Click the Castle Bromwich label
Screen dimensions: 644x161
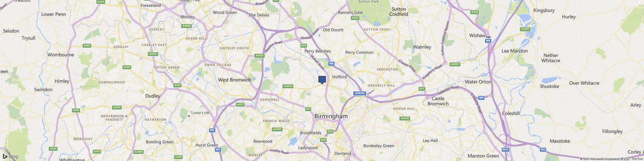click(438, 101)
